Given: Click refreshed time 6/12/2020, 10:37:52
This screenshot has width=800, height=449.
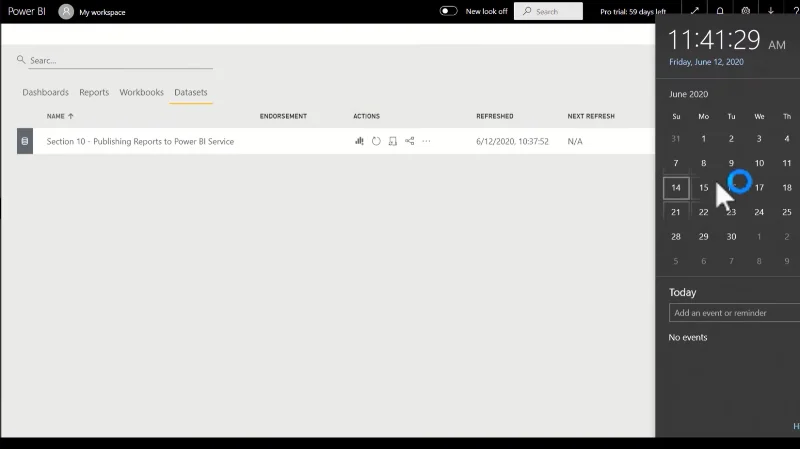Looking at the screenshot, I should [512, 141].
